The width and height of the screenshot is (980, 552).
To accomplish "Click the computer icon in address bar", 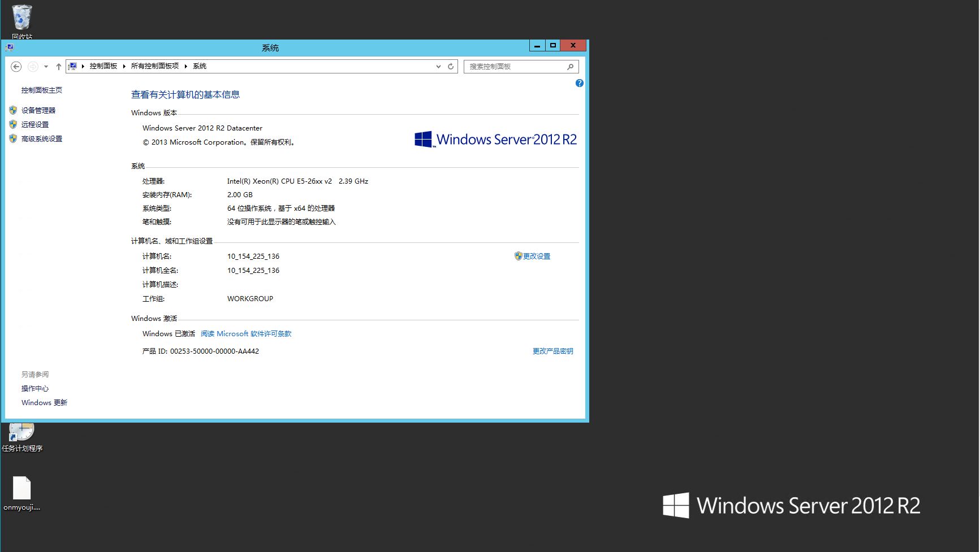I will pos(72,66).
